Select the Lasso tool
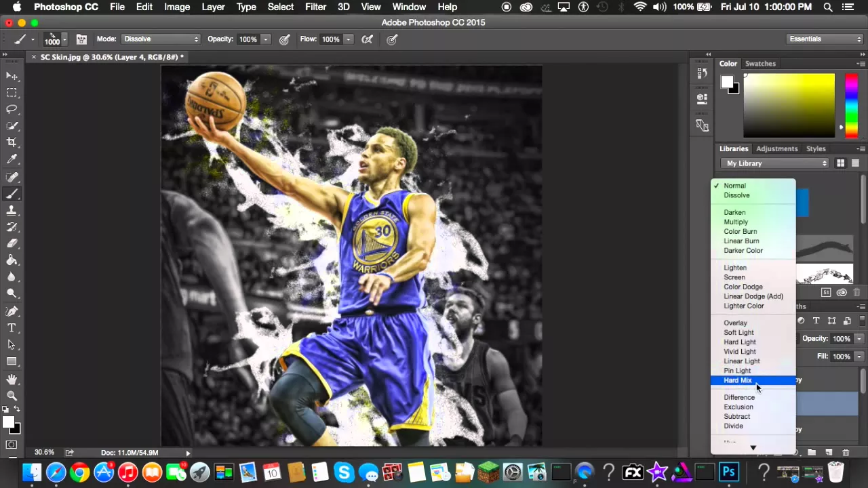The width and height of the screenshot is (868, 488). click(12, 109)
